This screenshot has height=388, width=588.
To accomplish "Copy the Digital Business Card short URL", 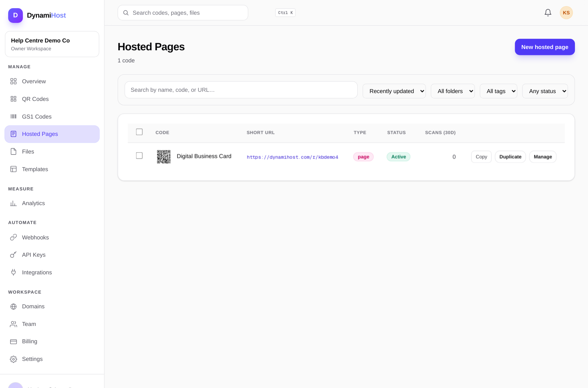I will 481,157.
